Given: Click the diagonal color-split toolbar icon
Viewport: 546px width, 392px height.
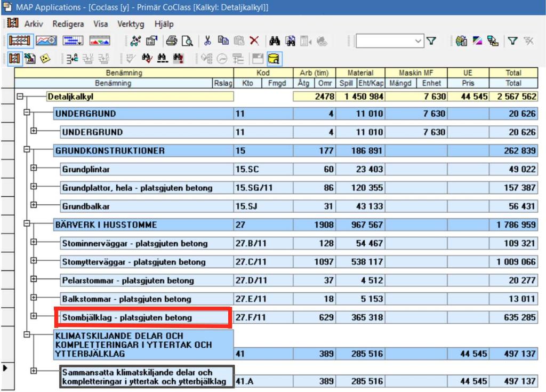Looking at the screenshot, I should [x=477, y=41].
